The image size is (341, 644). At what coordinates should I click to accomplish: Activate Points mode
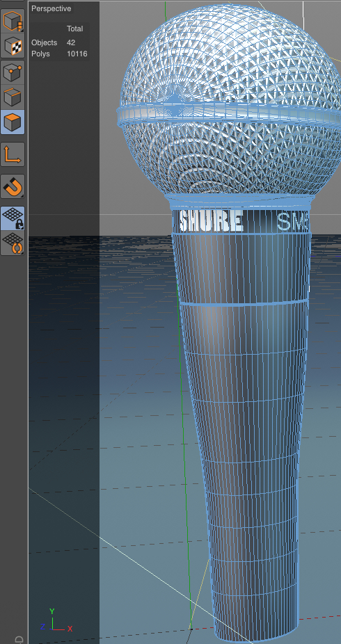13,73
